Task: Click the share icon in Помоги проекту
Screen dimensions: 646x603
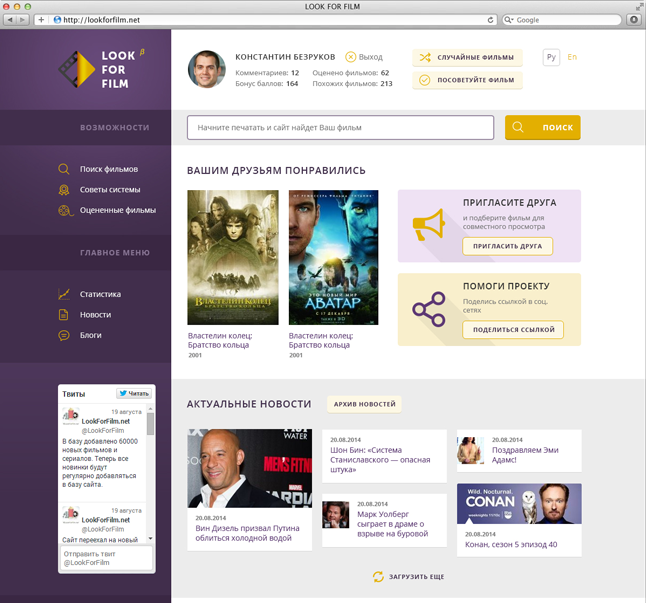Action: point(429,310)
